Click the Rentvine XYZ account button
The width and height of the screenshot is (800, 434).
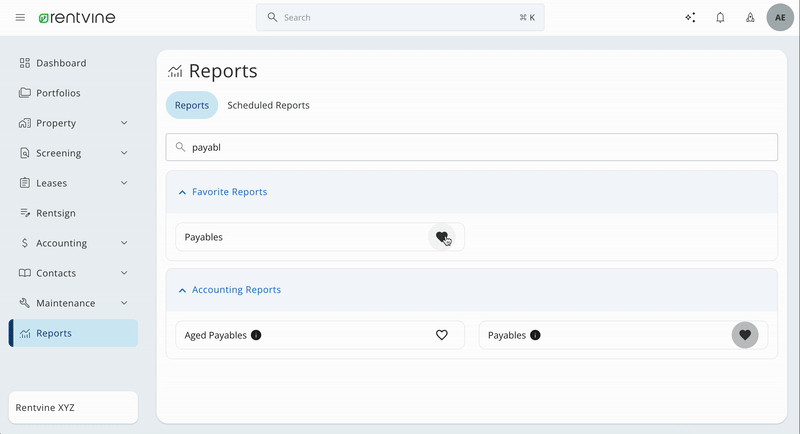click(73, 407)
